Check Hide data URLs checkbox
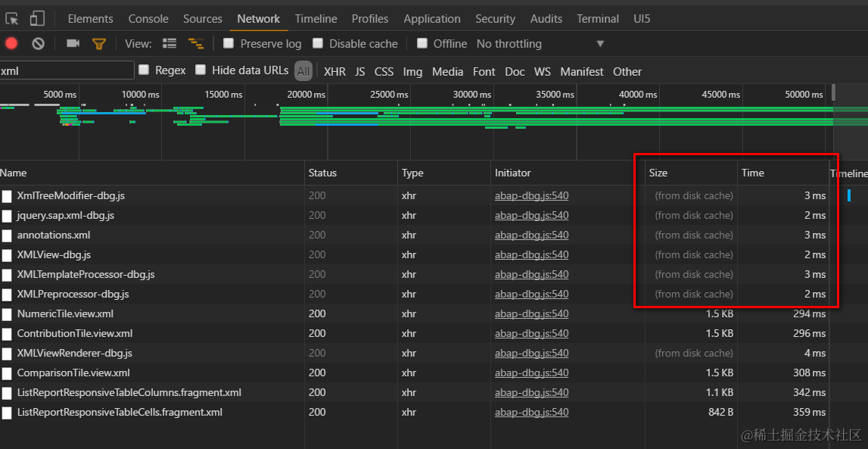This screenshot has width=868, height=449. point(201,69)
